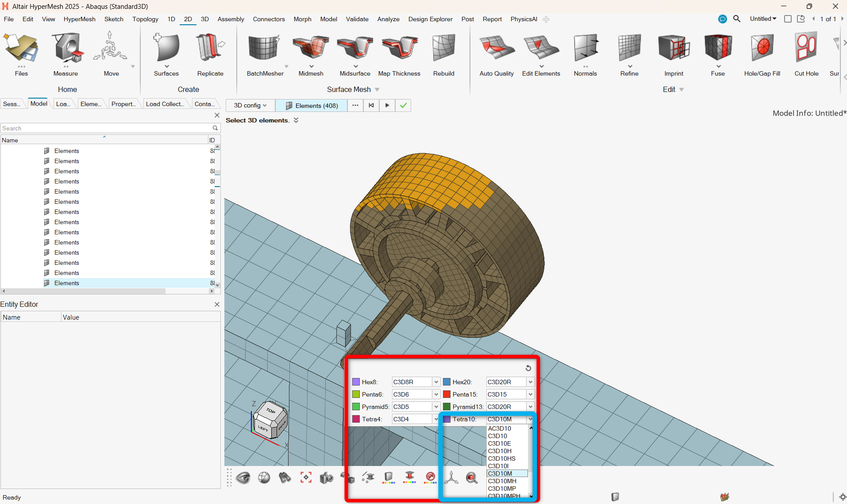Click the three-dot options button in guide bar
Screen dimensions: 847x504
(x=355, y=105)
